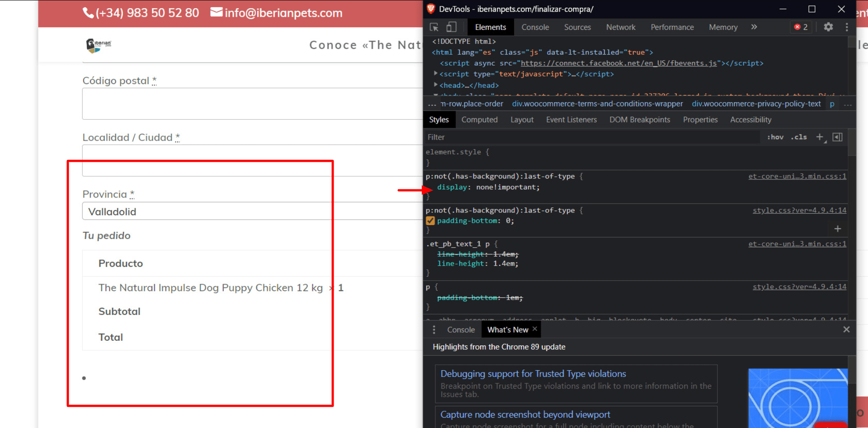
Task: Open the Network tab
Action: [x=621, y=27]
